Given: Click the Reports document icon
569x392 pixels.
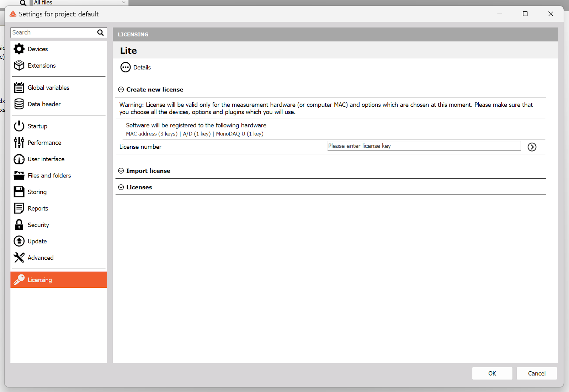Looking at the screenshot, I should [x=19, y=208].
